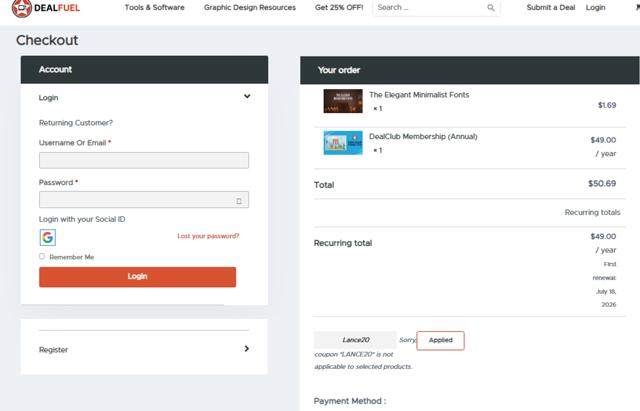Click the Recurring totals label
This screenshot has width=640, height=411.
pos(592,212)
